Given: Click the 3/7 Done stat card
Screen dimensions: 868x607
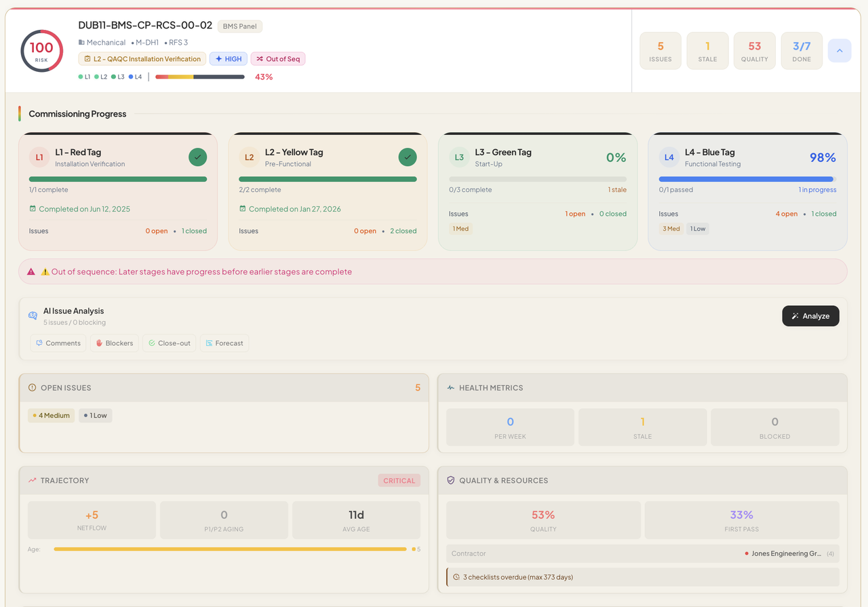Looking at the screenshot, I should (802, 51).
